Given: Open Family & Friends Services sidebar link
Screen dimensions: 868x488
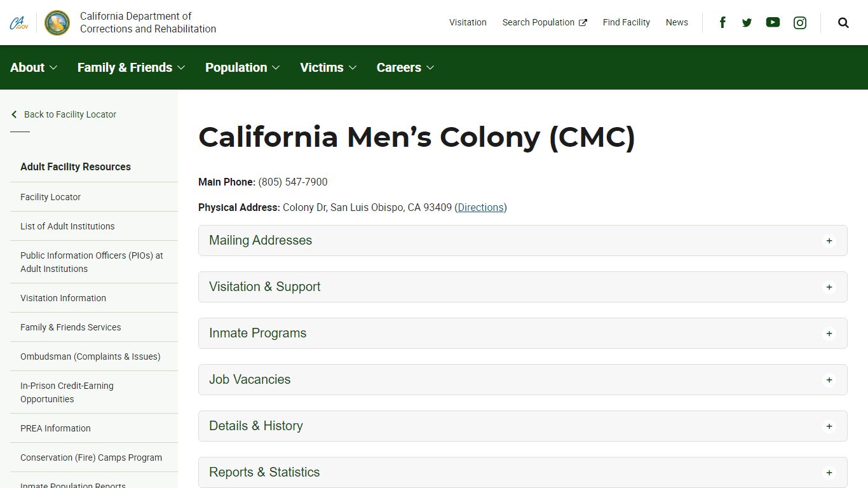Looking at the screenshot, I should (x=71, y=327).
